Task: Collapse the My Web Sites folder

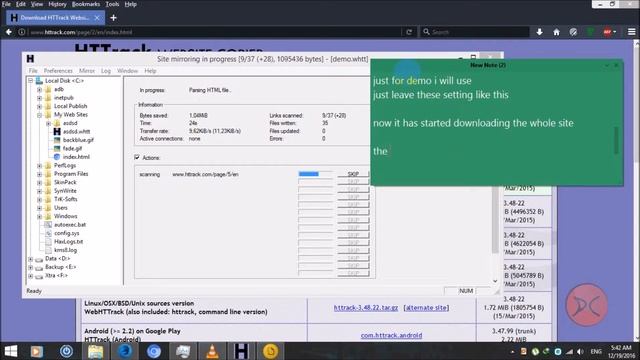Action: (x=40, y=115)
